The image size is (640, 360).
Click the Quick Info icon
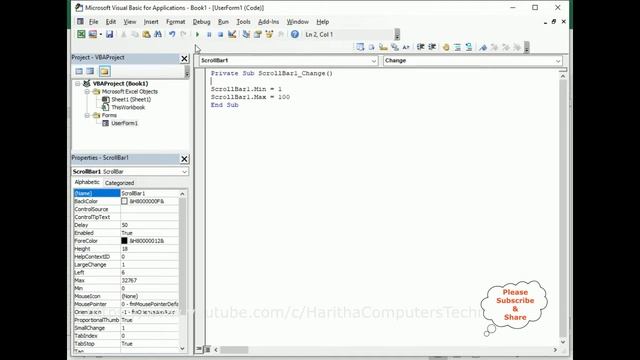coord(383,47)
